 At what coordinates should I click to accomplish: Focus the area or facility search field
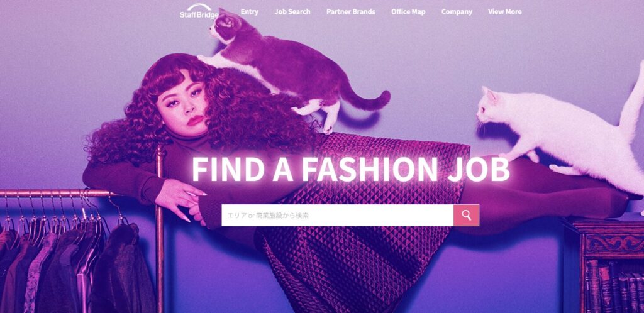point(337,215)
